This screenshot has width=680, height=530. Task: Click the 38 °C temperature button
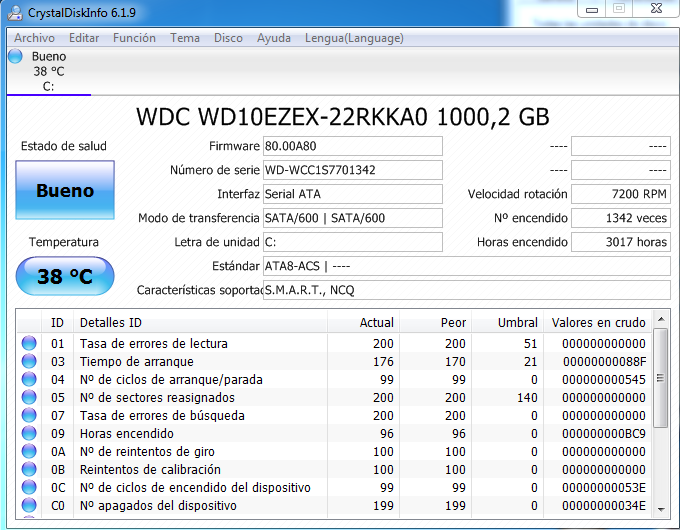65,276
